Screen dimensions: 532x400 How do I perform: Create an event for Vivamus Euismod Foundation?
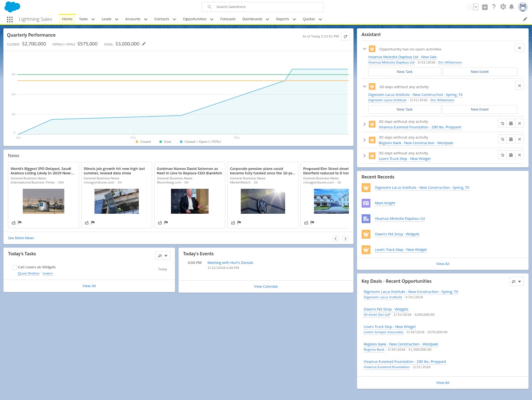(511, 123)
